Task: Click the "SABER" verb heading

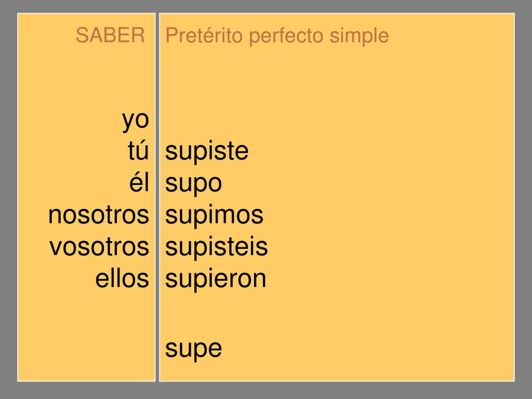Action: [111, 36]
